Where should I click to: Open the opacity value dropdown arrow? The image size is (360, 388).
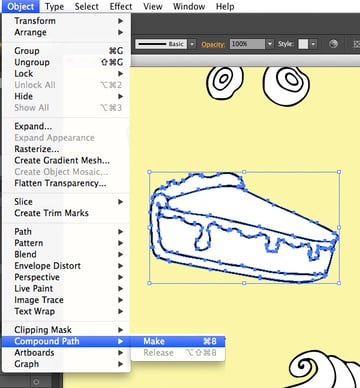[270, 44]
